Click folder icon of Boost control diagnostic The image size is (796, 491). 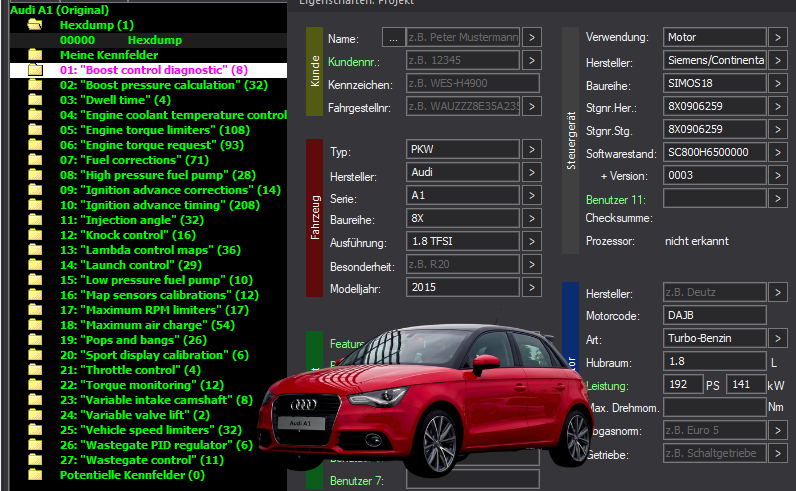pos(35,70)
